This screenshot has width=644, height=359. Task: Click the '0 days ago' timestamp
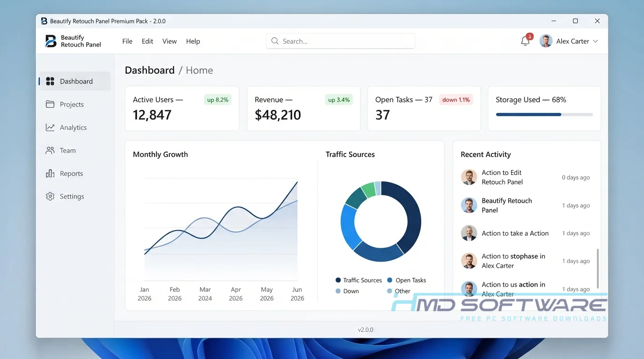click(x=576, y=178)
